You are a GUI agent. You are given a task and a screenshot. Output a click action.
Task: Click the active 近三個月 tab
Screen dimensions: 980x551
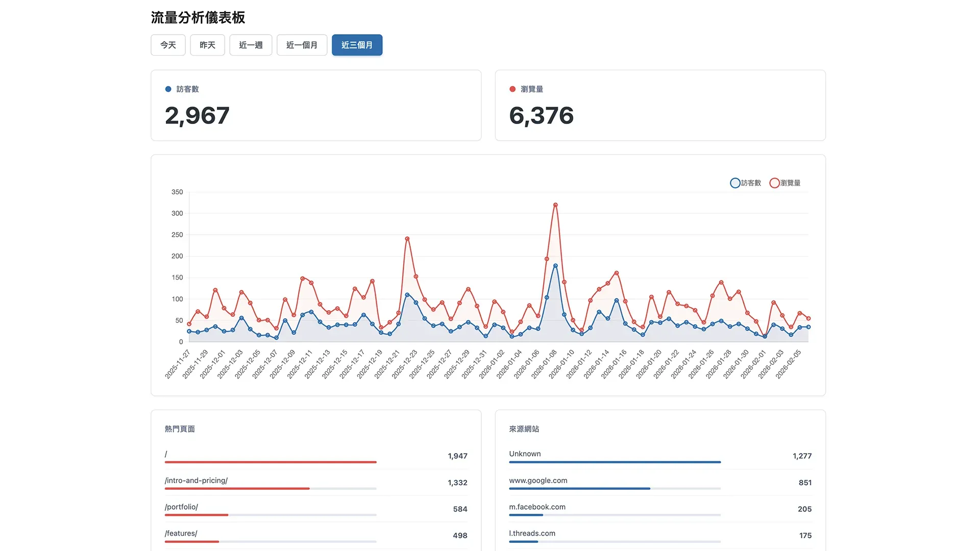tap(357, 45)
